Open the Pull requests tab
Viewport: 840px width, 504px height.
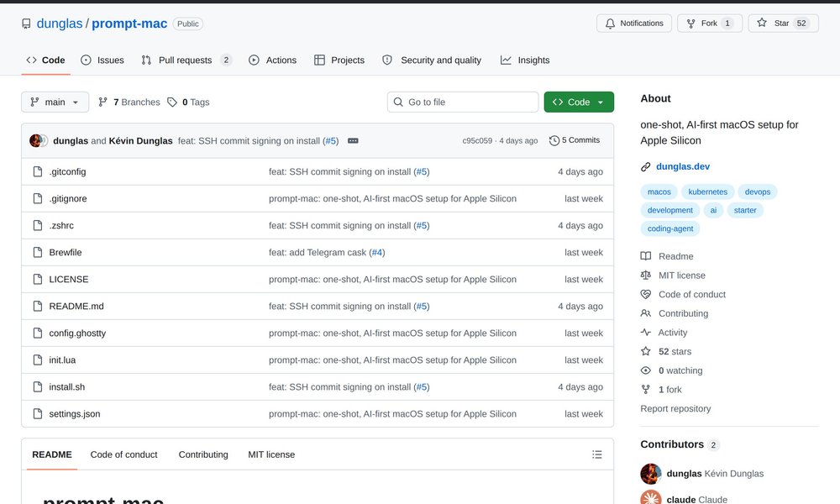click(186, 60)
